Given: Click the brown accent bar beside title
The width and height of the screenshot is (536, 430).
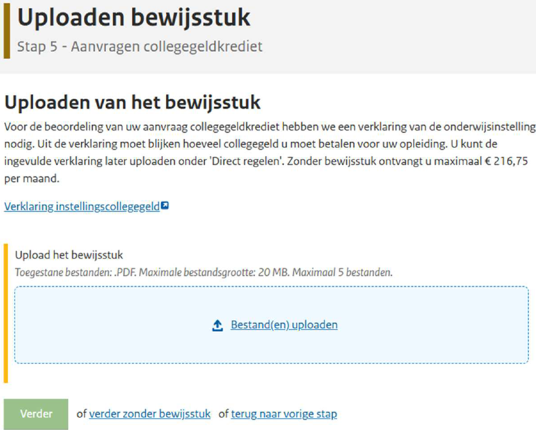Looking at the screenshot, I should [7, 31].
